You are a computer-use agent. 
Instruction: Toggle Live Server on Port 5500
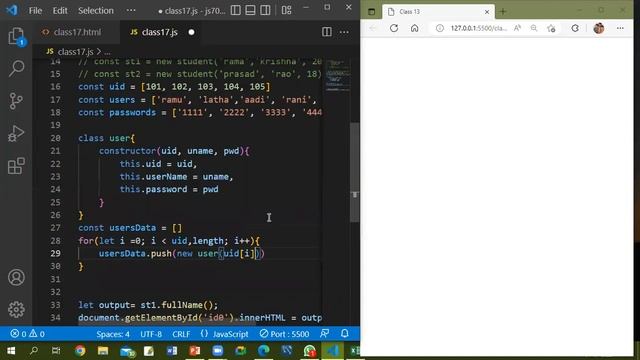tap(284, 334)
